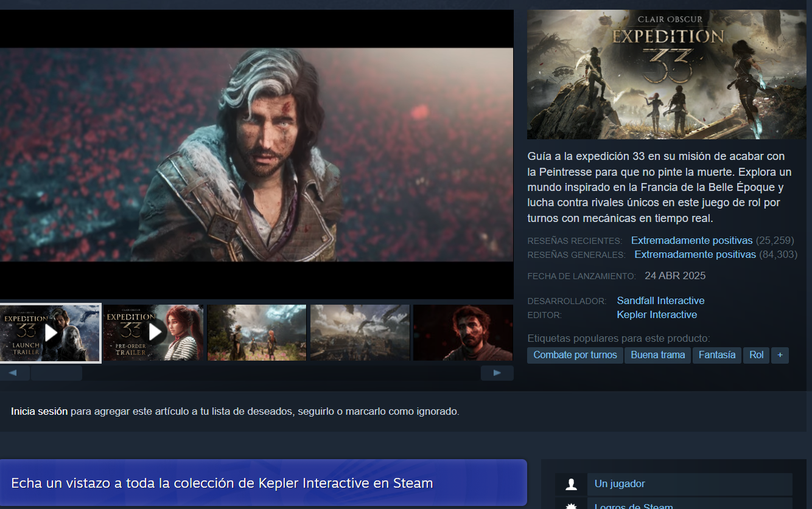Play the Pre-Order Trailer thumbnail
This screenshot has height=509, width=812.
pos(153,333)
